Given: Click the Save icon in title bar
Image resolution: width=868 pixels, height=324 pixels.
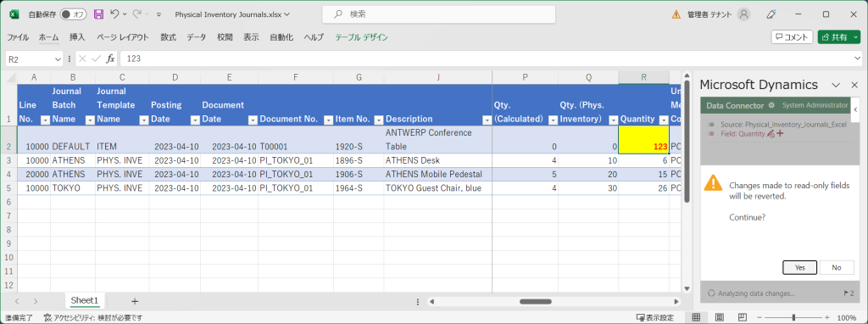Looking at the screenshot, I should point(98,14).
